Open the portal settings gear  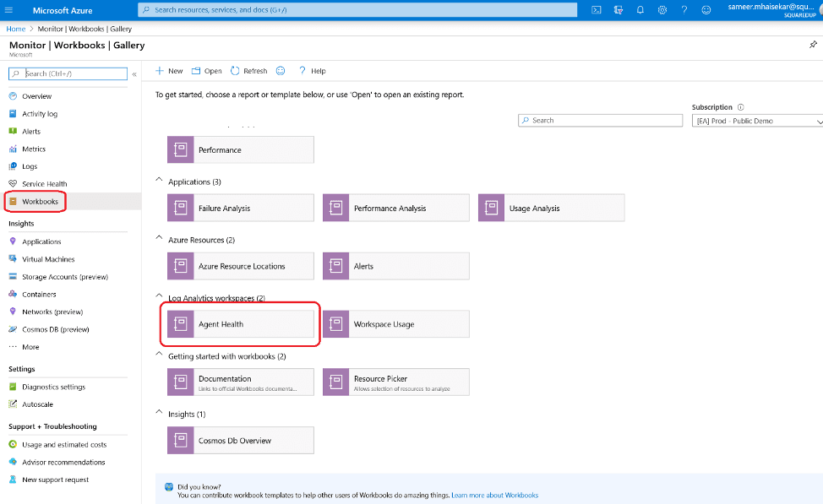[x=662, y=10]
